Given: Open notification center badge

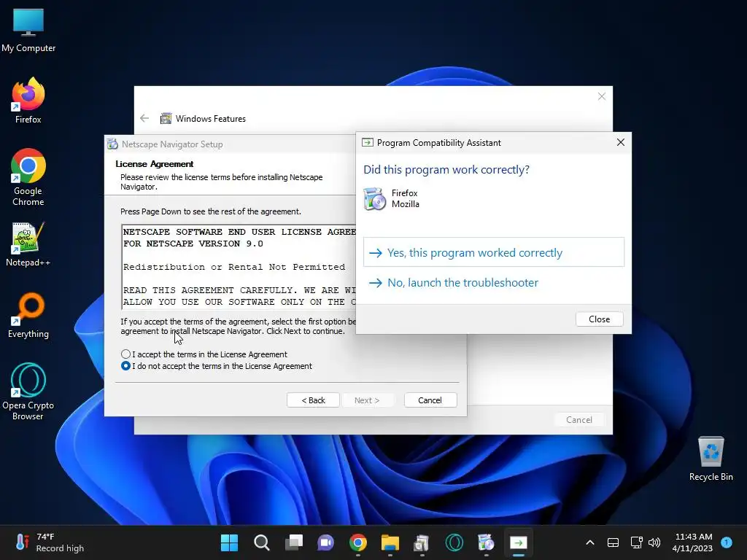Looking at the screenshot, I should pos(727,542).
